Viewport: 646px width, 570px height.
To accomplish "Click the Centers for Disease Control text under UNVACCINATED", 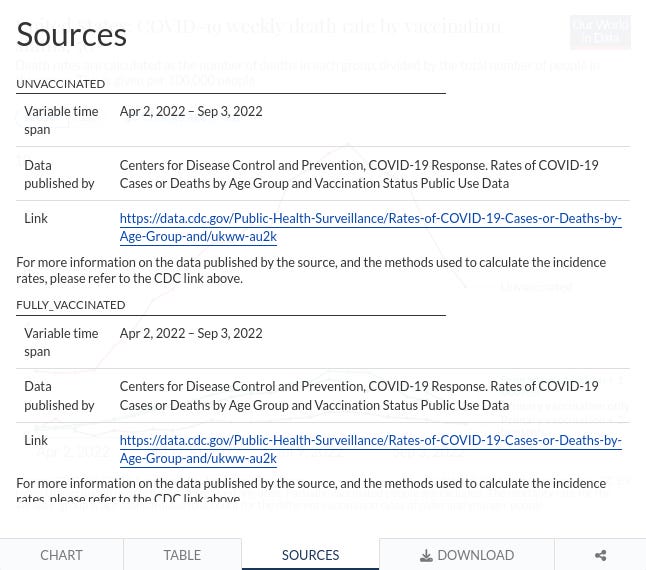I will [x=359, y=174].
